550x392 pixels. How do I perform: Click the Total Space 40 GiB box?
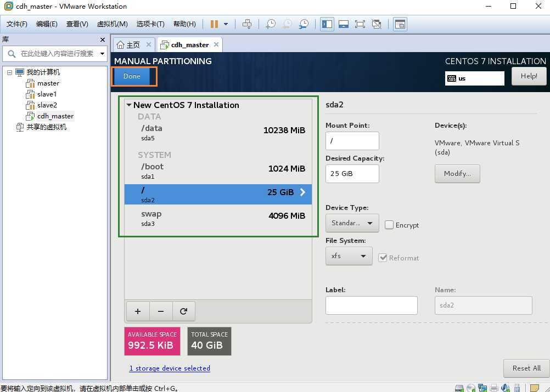[x=210, y=341]
